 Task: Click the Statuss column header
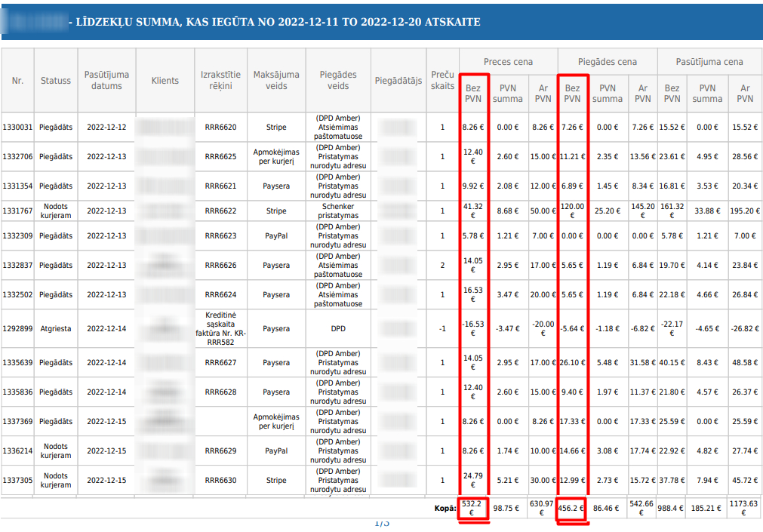(56, 80)
